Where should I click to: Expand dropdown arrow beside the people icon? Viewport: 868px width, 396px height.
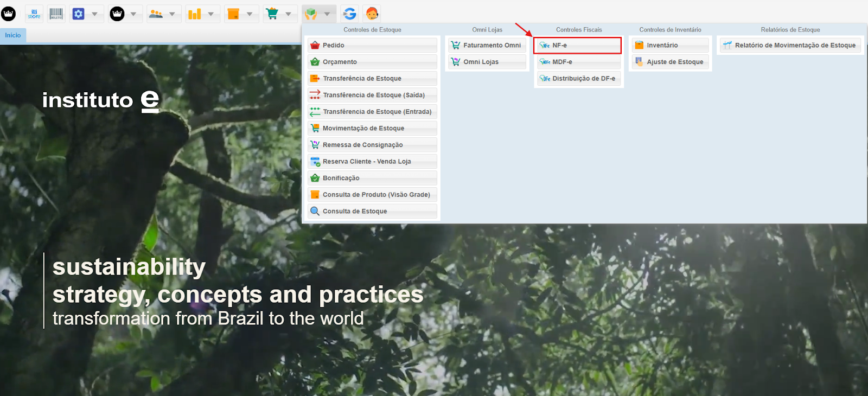[x=172, y=14]
